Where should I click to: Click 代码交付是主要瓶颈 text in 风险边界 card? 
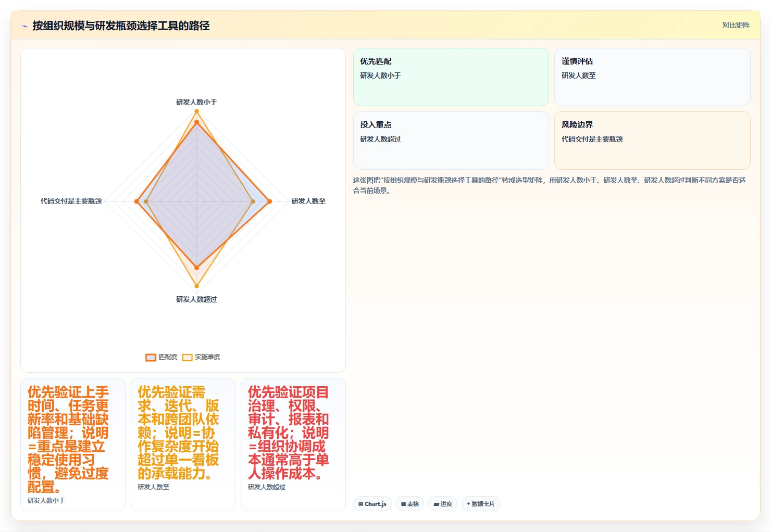tap(592, 139)
